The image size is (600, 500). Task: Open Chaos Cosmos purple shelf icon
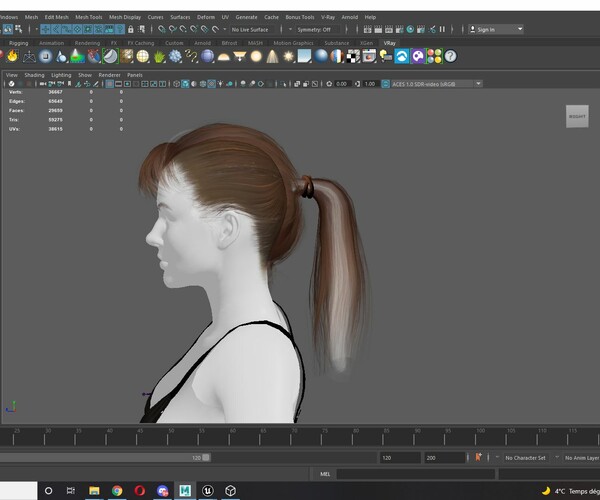pyautogui.click(x=418, y=56)
